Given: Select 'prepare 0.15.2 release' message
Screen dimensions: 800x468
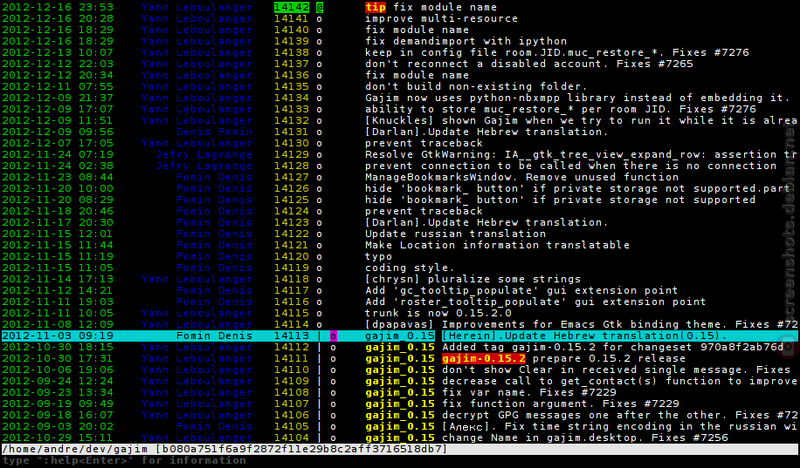Looking at the screenshot, I should tap(609, 358).
